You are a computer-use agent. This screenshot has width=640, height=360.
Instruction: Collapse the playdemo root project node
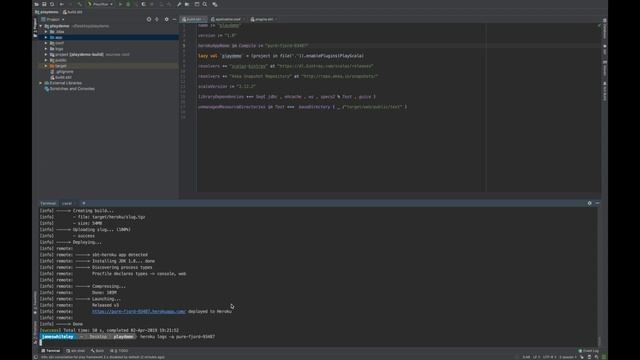(x=41, y=26)
